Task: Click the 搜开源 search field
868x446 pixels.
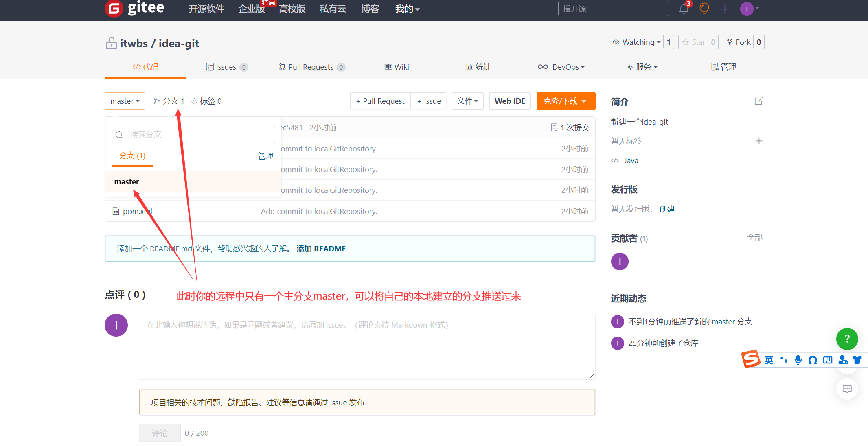Action: click(613, 9)
